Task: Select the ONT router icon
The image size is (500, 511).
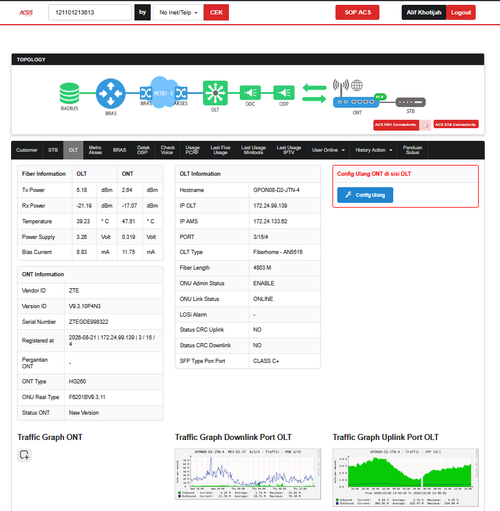Action: pyautogui.click(x=356, y=102)
